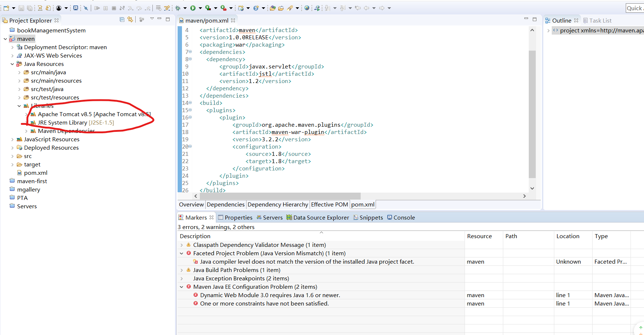
Task: Click the editor horizontal scrollbar thumb
Action: pos(279,196)
